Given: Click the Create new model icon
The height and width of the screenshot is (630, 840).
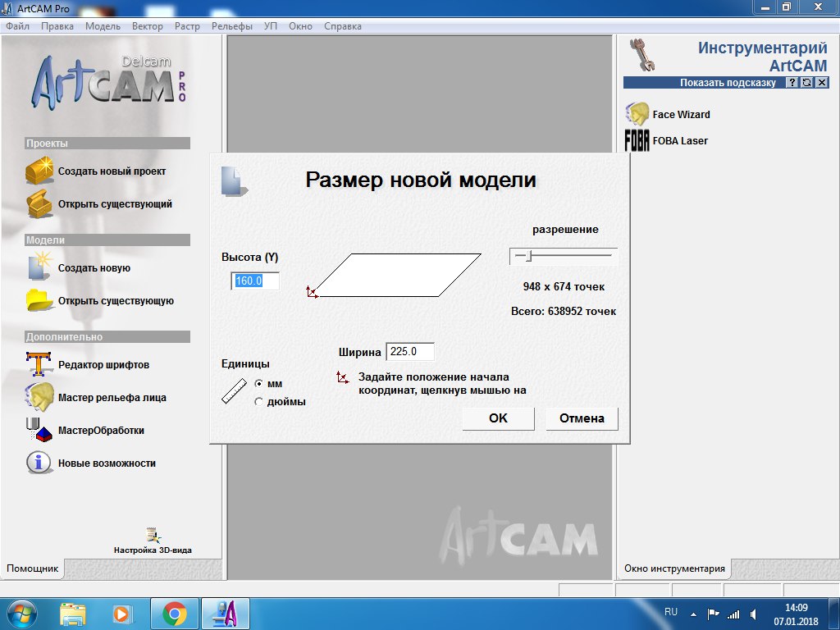Looking at the screenshot, I should [39, 267].
